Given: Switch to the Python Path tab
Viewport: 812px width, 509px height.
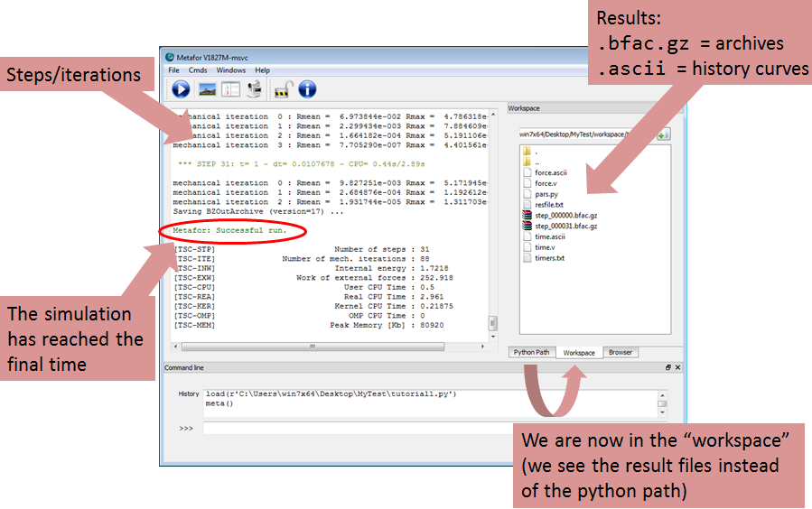Looking at the screenshot, I should 532,352.
